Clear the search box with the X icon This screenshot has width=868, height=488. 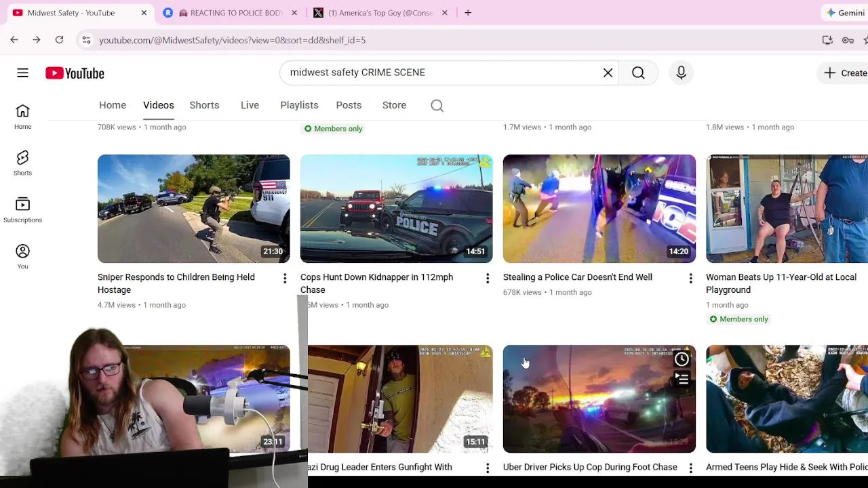[608, 73]
